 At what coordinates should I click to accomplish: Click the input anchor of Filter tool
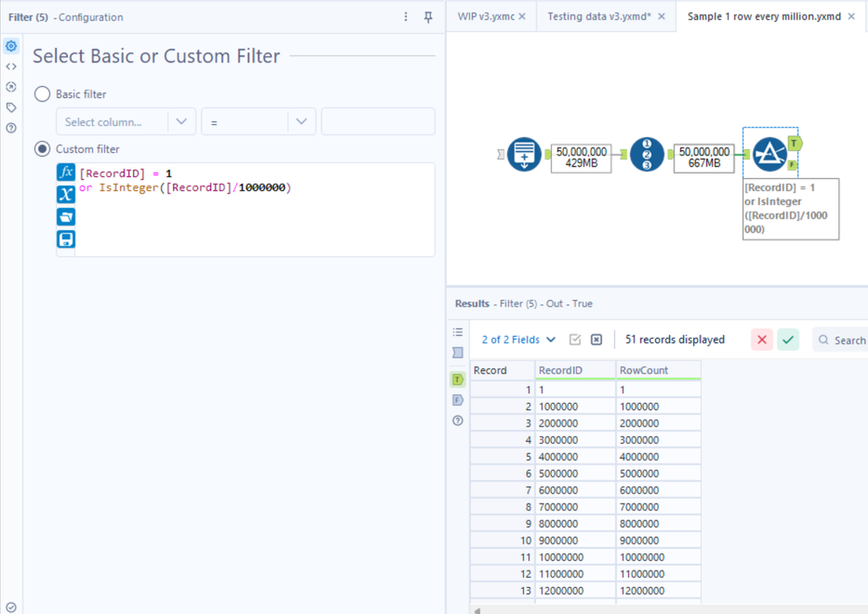click(x=746, y=155)
